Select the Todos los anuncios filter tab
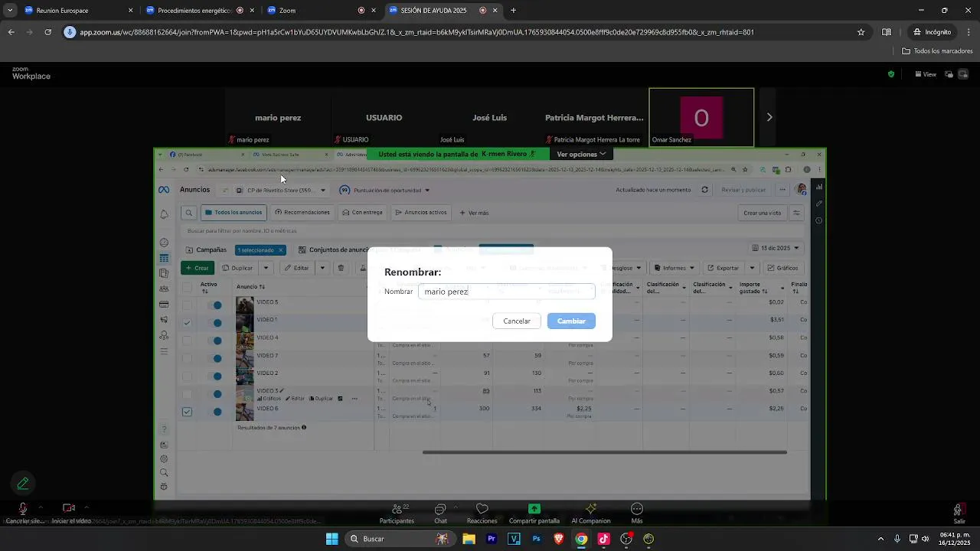The width and height of the screenshot is (980, 551). point(234,213)
